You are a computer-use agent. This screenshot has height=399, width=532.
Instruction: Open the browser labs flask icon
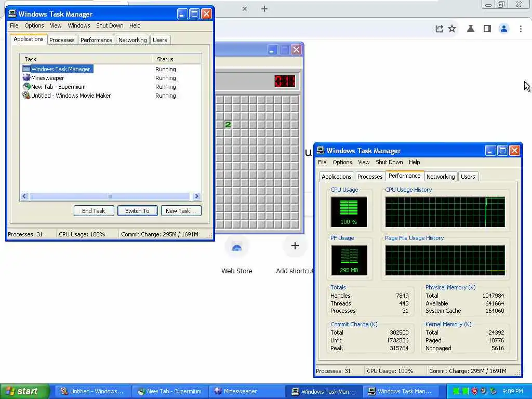pyautogui.click(x=471, y=29)
